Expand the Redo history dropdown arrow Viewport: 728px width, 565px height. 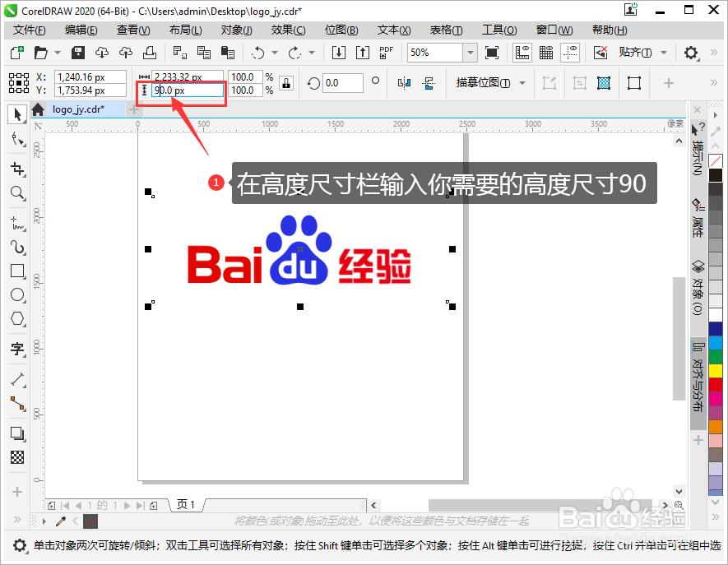[x=312, y=53]
